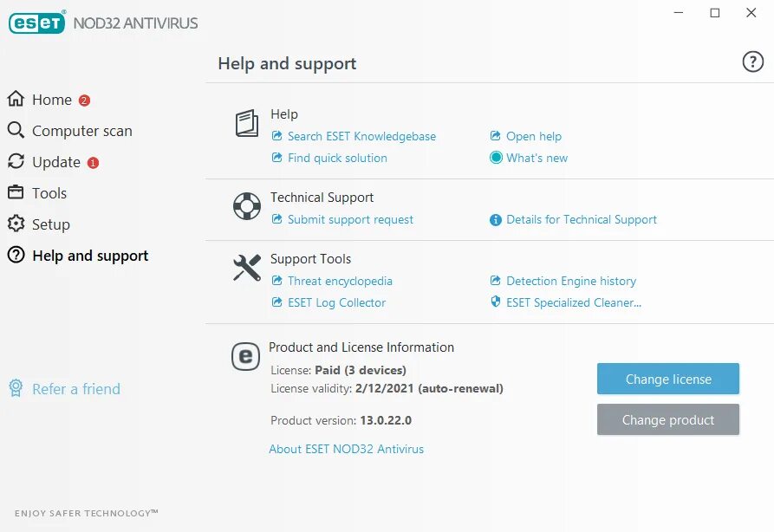Go to the Computer scan section
The image size is (774, 532).
pos(81,131)
